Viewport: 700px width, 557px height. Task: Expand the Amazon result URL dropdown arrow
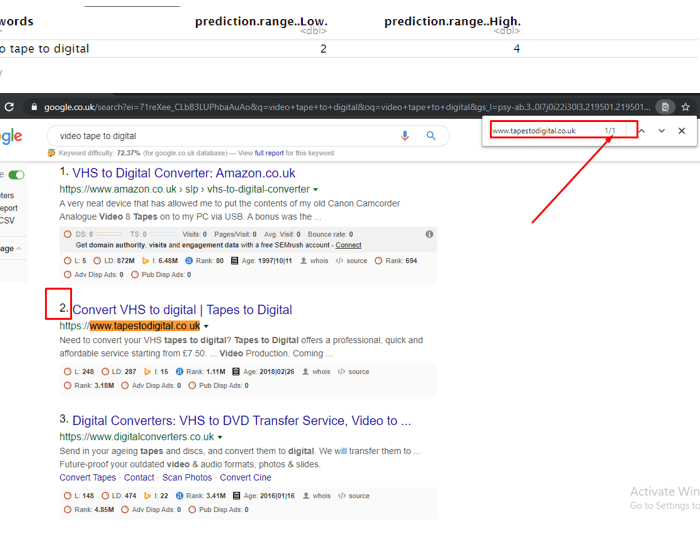316,190
